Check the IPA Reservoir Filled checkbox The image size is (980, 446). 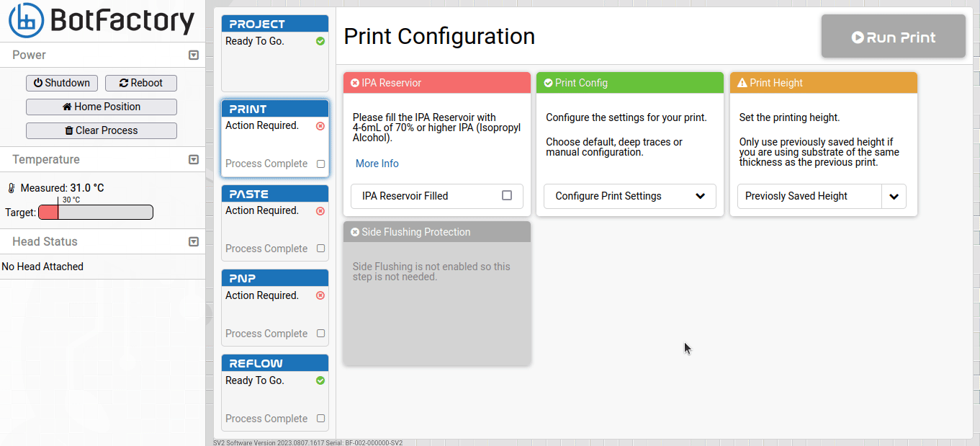507,195
